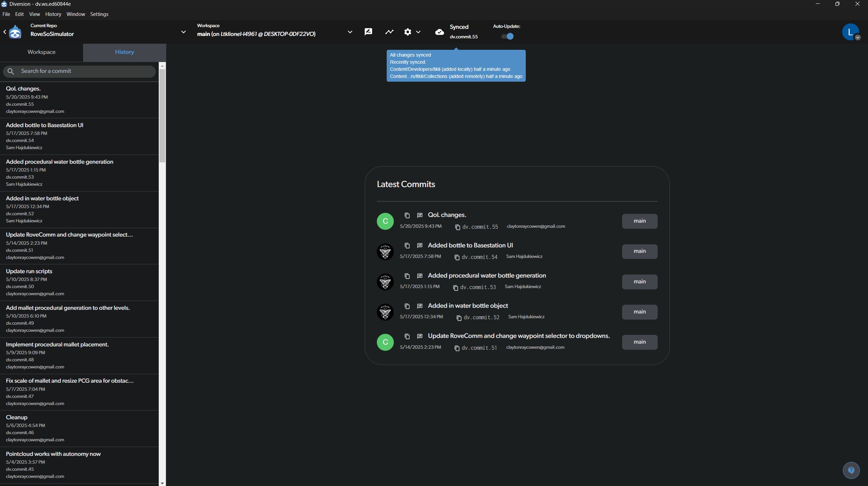
Task: Open the comments/annotation panel icon
Action: (368, 32)
